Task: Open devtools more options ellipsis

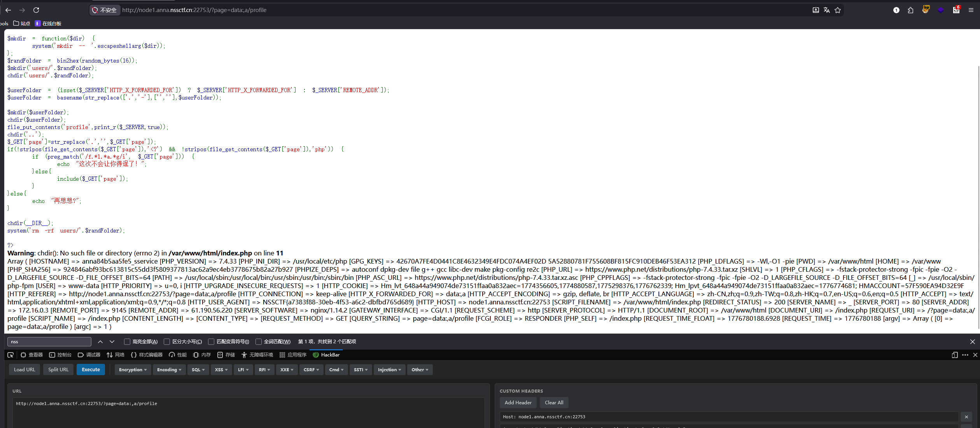Action: coord(965,355)
